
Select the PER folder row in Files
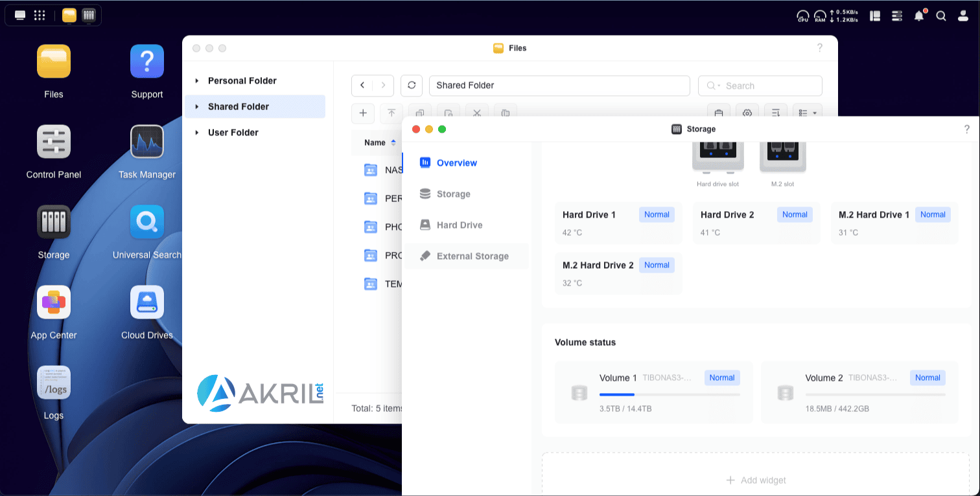tap(382, 199)
